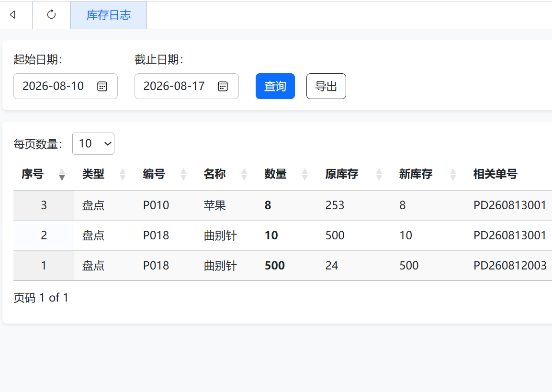
Task: Click the back triangle icon
Action: click(x=12, y=14)
